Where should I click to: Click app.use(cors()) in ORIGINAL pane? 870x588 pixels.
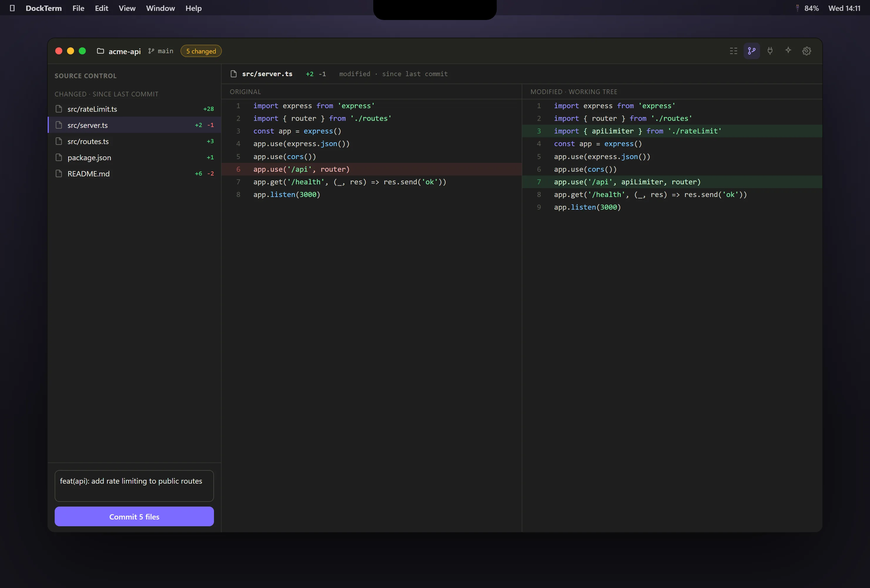pyautogui.click(x=285, y=156)
